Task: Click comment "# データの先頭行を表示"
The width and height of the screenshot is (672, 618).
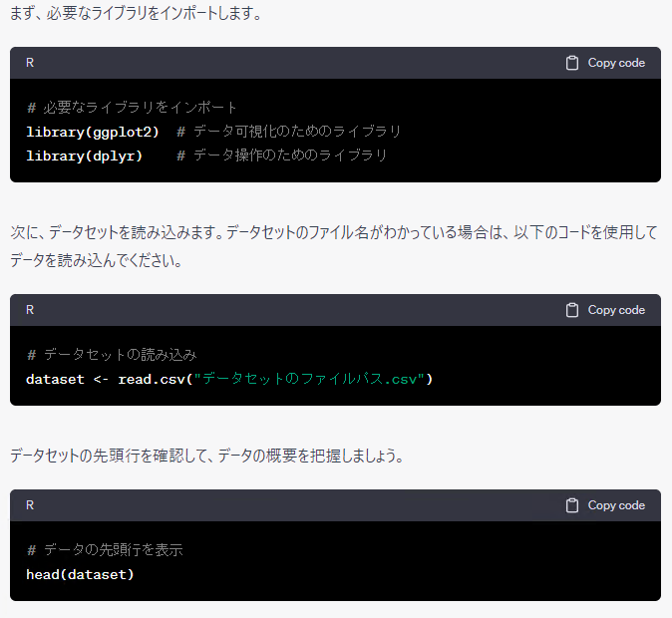Action: pyautogui.click(x=105, y=550)
